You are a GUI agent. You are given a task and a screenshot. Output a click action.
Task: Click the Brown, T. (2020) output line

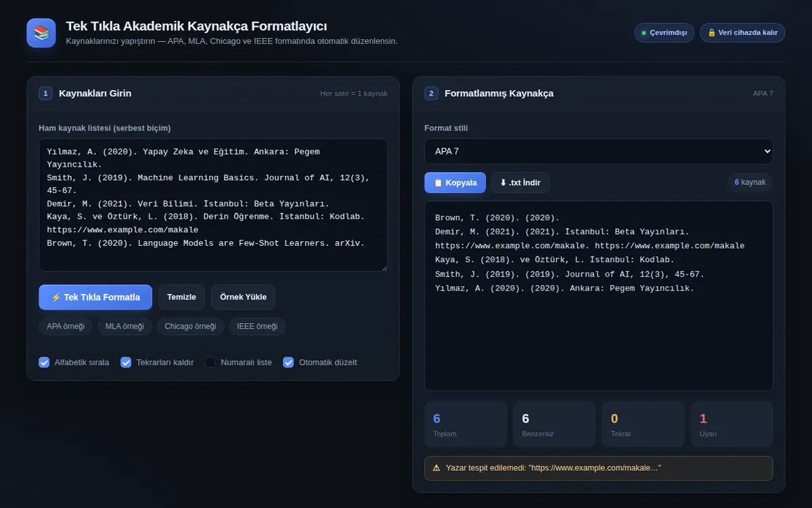click(x=497, y=218)
